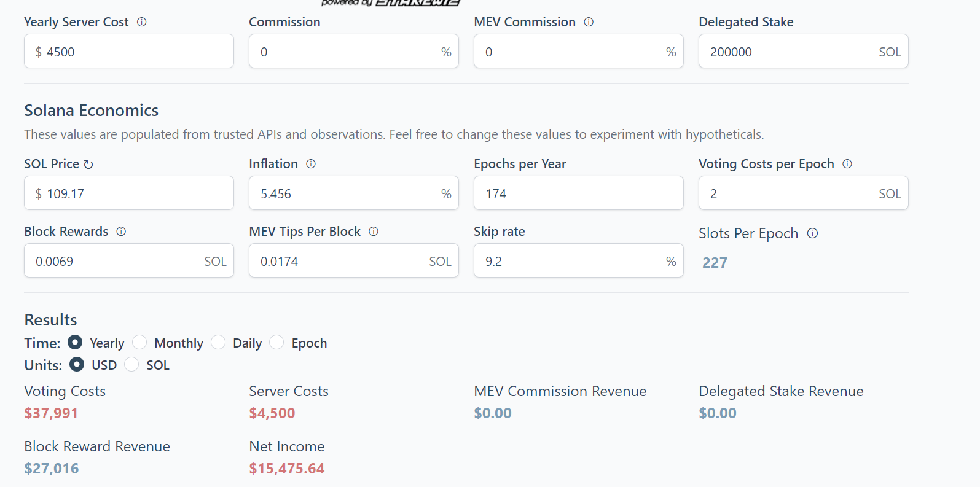Click the SOL Price input field
Image resolution: width=980 pixels, height=487 pixels.
point(129,193)
